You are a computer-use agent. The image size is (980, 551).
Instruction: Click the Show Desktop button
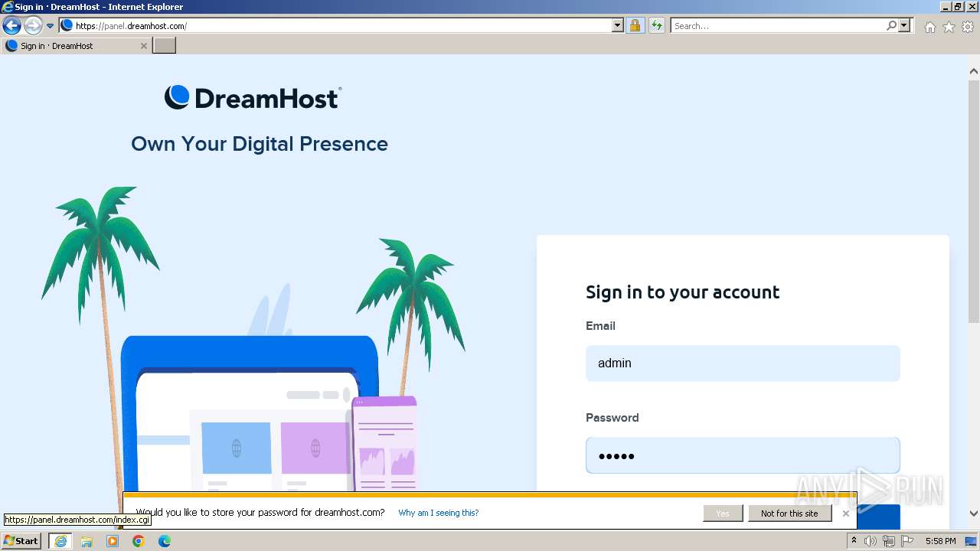(x=972, y=541)
